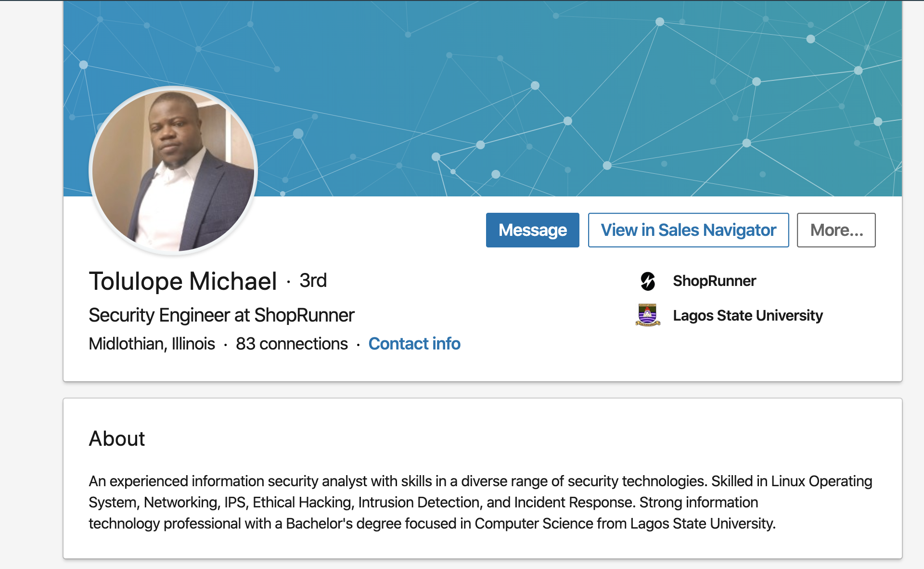
Task: Click the Lagos State University crest icon
Action: [648, 315]
